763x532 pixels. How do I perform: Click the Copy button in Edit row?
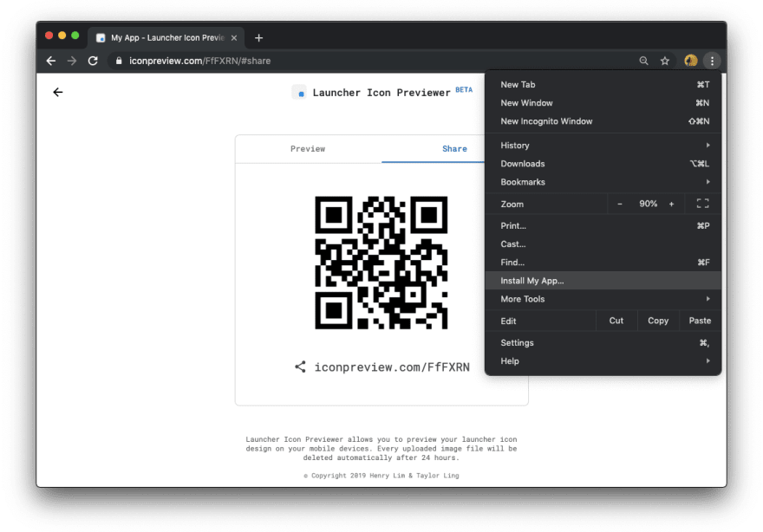(x=658, y=321)
